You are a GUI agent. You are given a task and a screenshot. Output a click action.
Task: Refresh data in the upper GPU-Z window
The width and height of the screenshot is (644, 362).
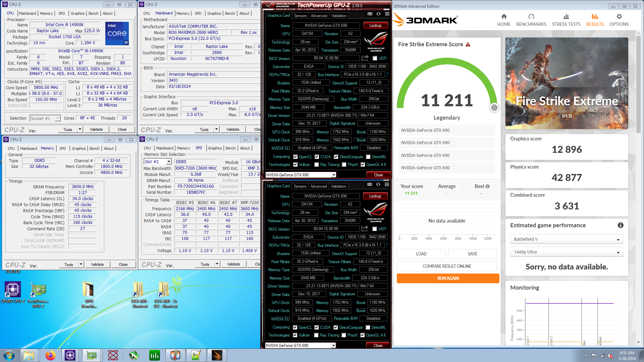point(378,14)
